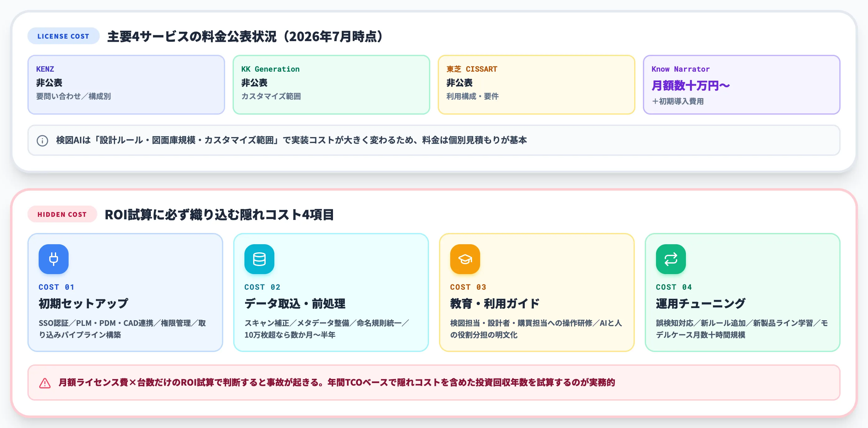Click the COST 02 label
The width and height of the screenshot is (868, 428).
point(262,287)
